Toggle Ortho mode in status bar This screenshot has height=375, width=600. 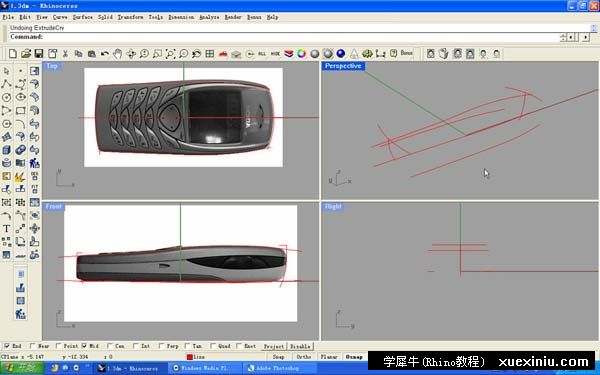click(304, 357)
